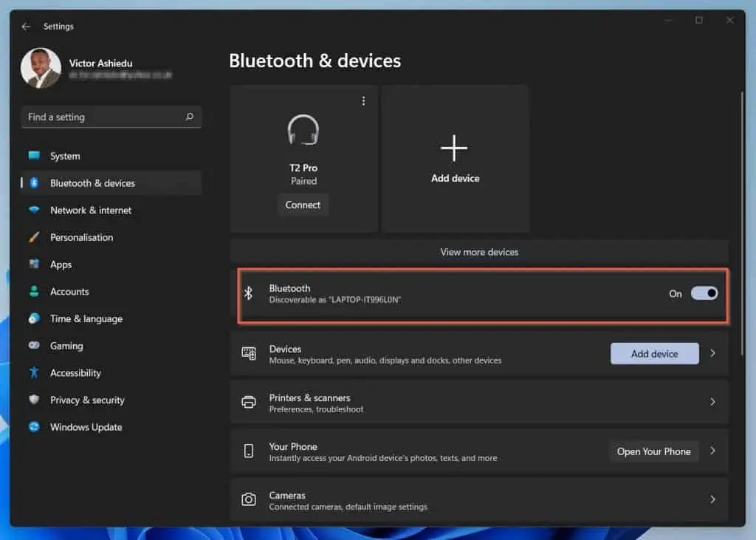Open the three-dot menu on T2 Pro card

(x=363, y=100)
